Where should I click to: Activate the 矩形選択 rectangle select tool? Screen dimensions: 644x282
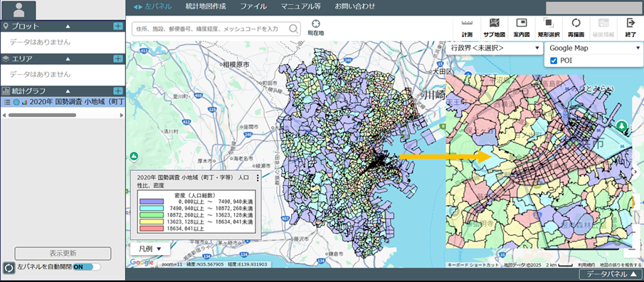pos(549,28)
